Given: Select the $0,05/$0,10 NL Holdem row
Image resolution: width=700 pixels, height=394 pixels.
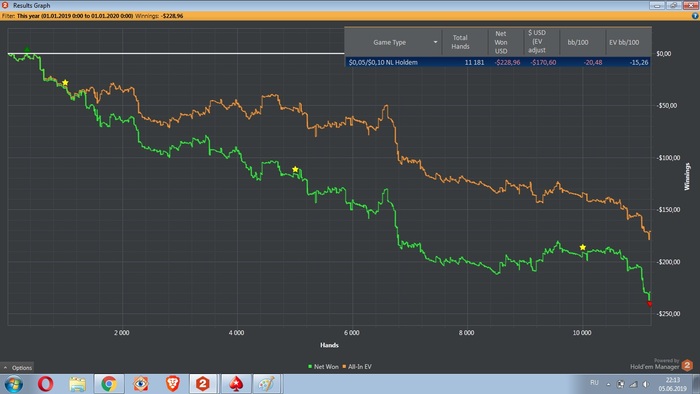Looking at the screenshot, I should click(x=497, y=62).
